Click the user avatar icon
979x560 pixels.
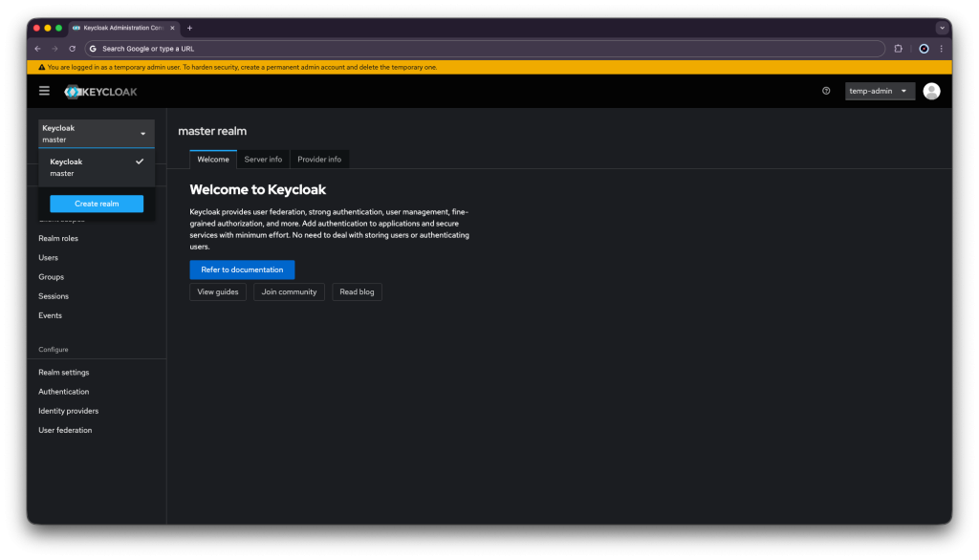(931, 91)
